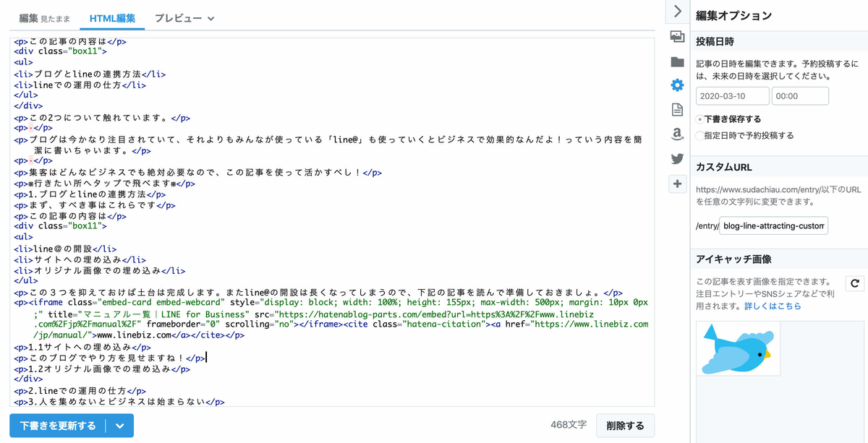This screenshot has width=868, height=443.
Task: Open the photo insert sidebar icon
Action: 677,36
